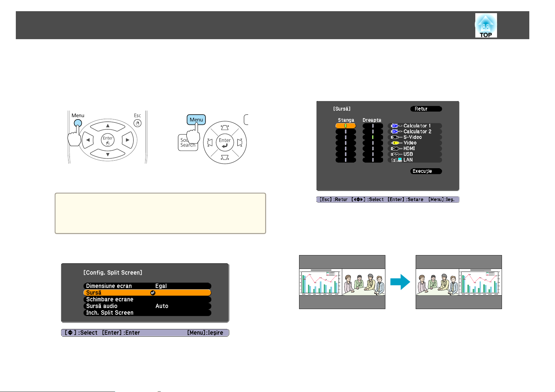
Task: Select Stanga radio for Calculator 2
Action: (346, 131)
